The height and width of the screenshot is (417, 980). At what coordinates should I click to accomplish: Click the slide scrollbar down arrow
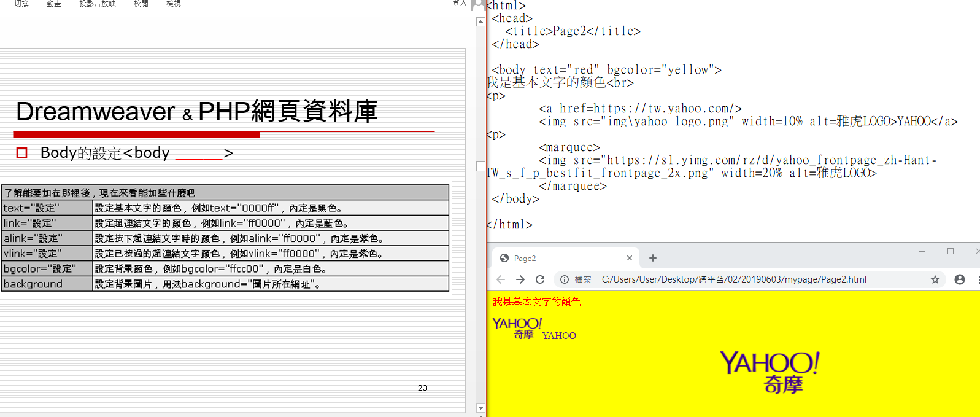480,408
